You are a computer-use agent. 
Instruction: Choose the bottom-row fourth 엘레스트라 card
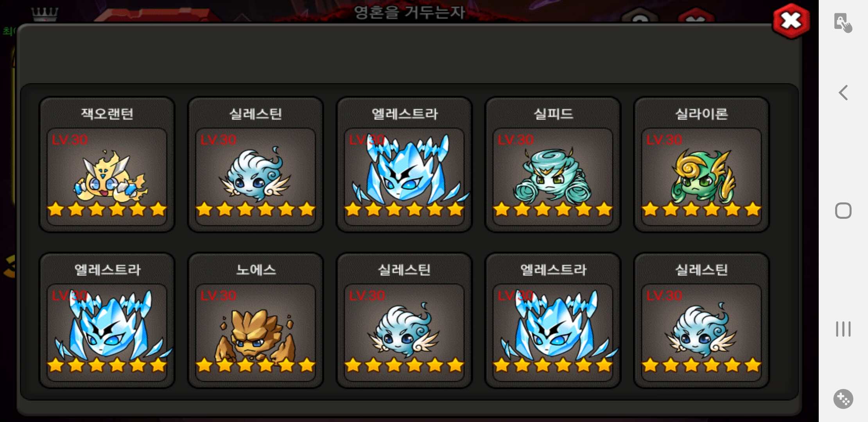click(x=552, y=320)
